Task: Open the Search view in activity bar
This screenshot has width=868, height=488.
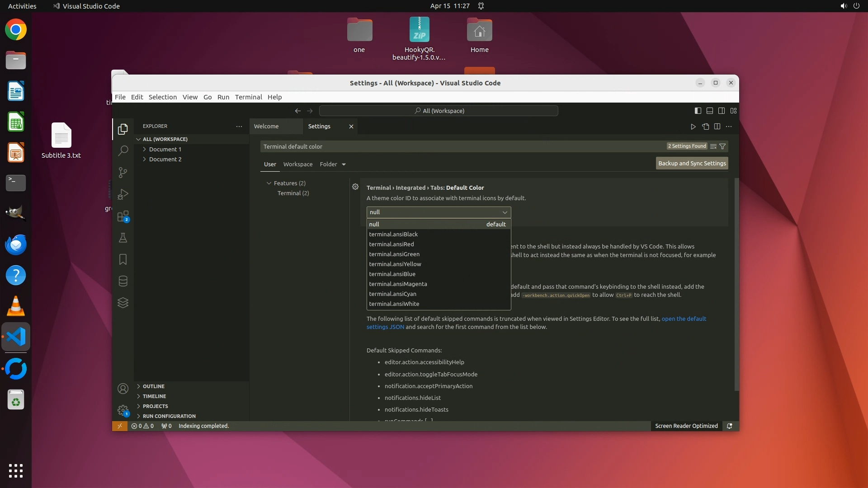Action: tap(123, 150)
